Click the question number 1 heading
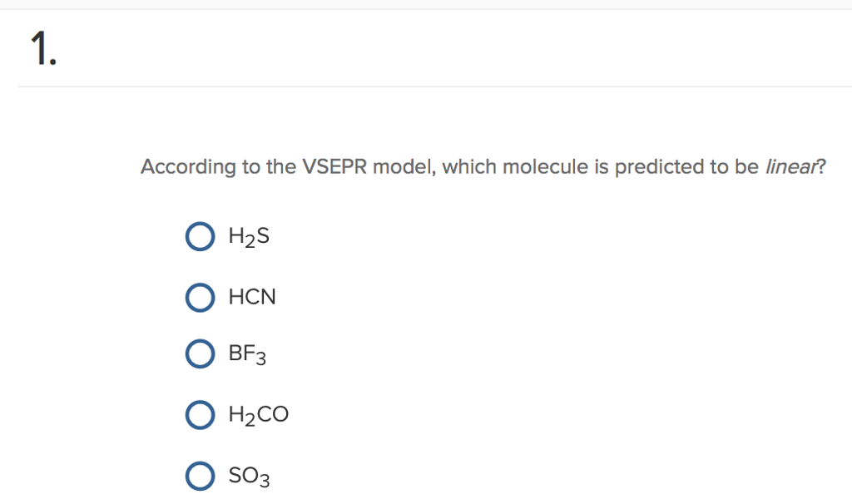The height and width of the screenshot is (504, 852). (43, 47)
